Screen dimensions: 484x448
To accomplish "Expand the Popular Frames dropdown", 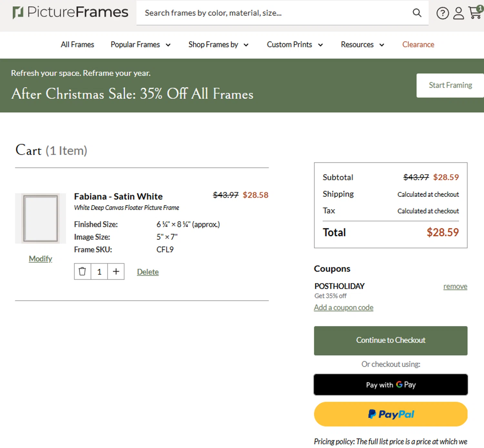I will (140, 45).
